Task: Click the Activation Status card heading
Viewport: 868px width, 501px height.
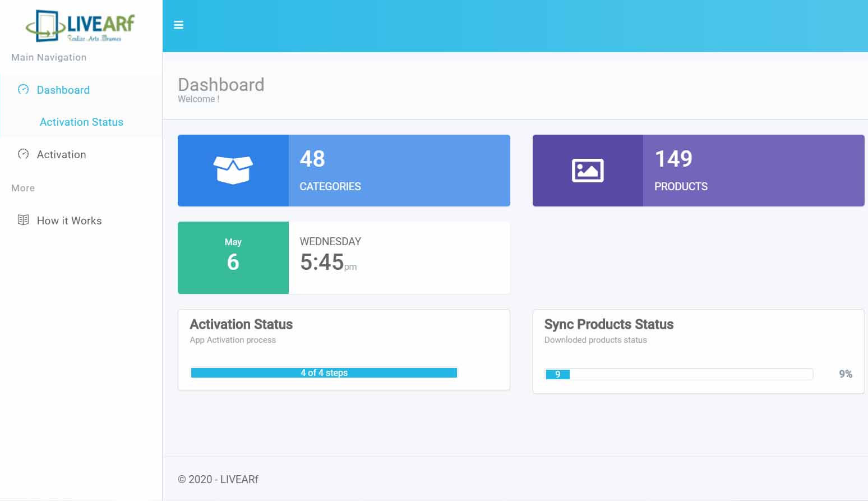Action: pyautogui.click(x=241, y=324)
